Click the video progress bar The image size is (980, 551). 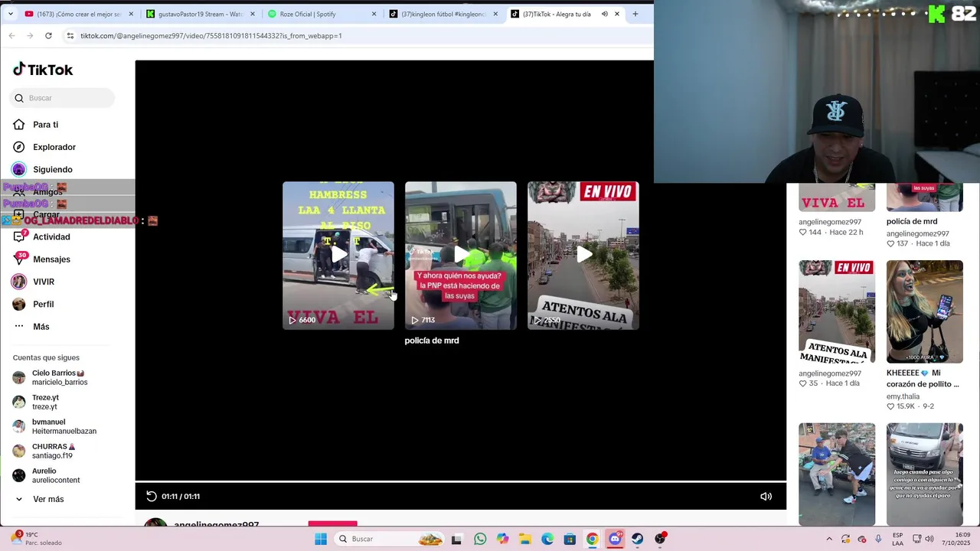461,481
